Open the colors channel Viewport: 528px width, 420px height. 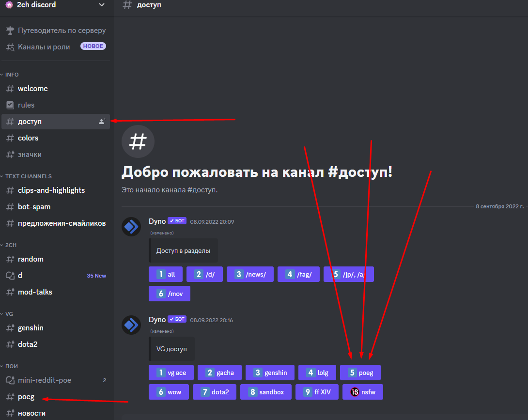point(56,138)
